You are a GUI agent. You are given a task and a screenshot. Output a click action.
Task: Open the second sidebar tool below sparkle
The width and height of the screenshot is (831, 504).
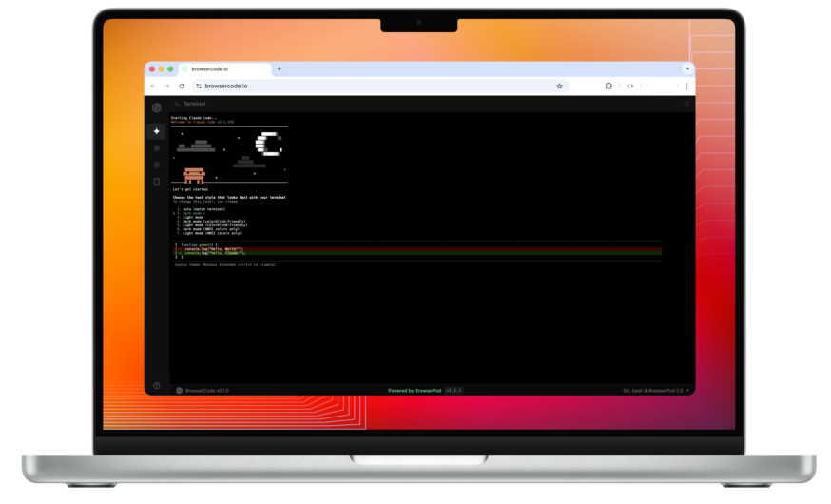tap(156, 148)
